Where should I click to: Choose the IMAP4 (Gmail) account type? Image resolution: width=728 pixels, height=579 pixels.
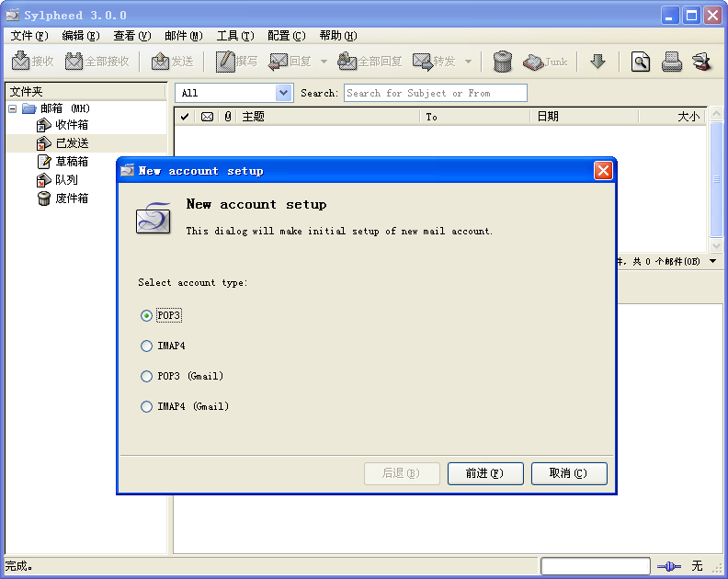pos(146,407)
